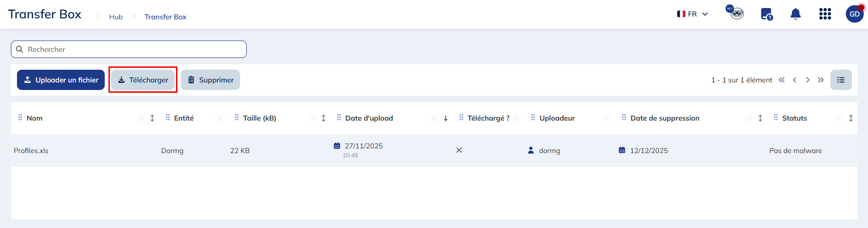
Task: Expand the FR language dropdown
Action: [x=693, y=14]
